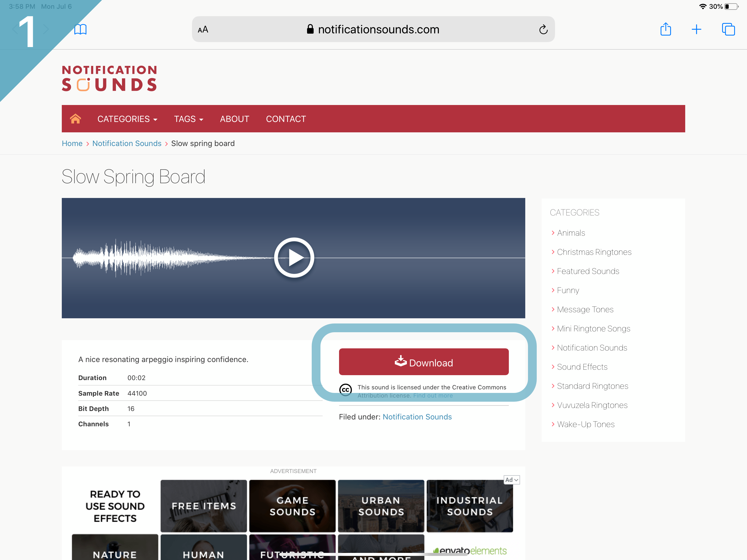Click the orange home icon in navbar
This screenshot has width=747, height=560.
(x=75, y=119)
